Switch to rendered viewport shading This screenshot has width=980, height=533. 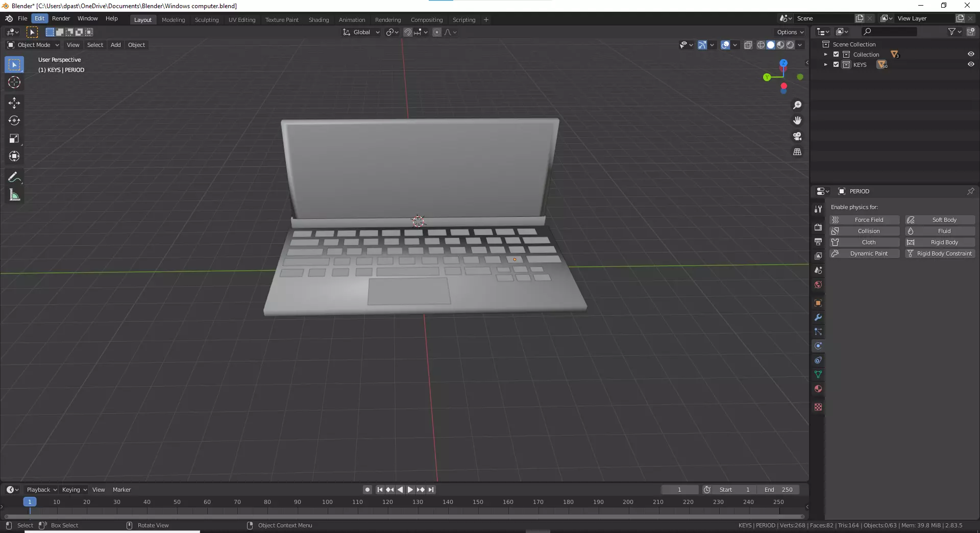pos(790,45)
